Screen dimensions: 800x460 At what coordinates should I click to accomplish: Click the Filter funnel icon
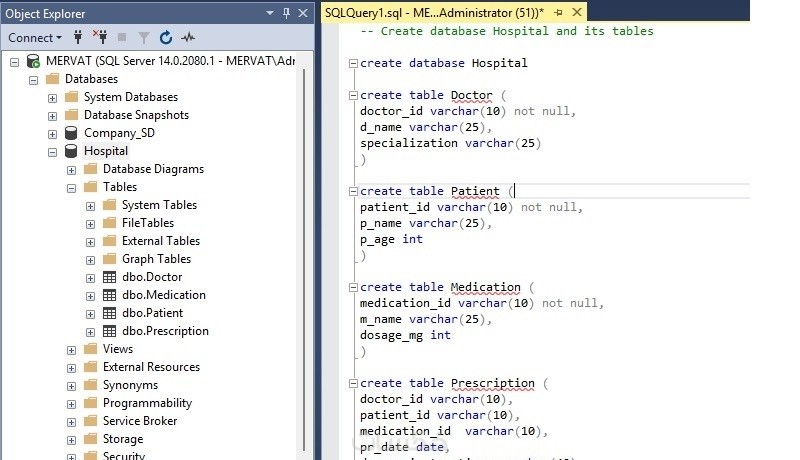point(144,38)
